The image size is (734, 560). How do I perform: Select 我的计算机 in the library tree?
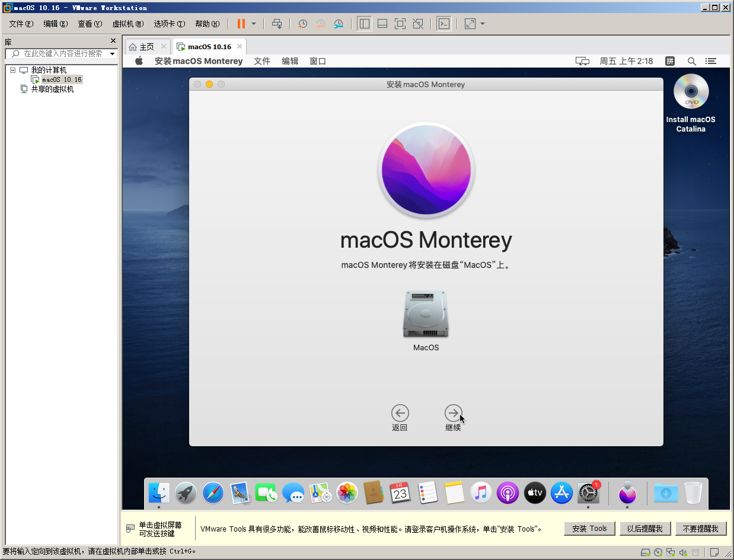49,70
